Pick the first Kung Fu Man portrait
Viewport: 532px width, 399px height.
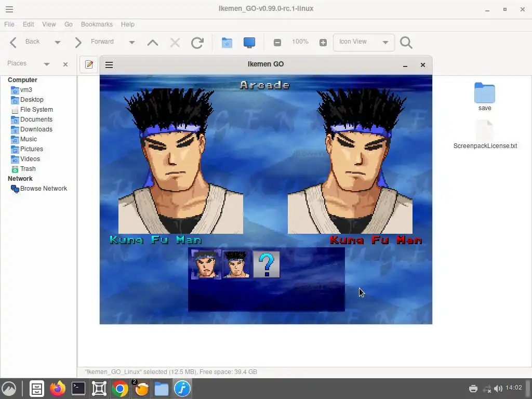point(206,264)
